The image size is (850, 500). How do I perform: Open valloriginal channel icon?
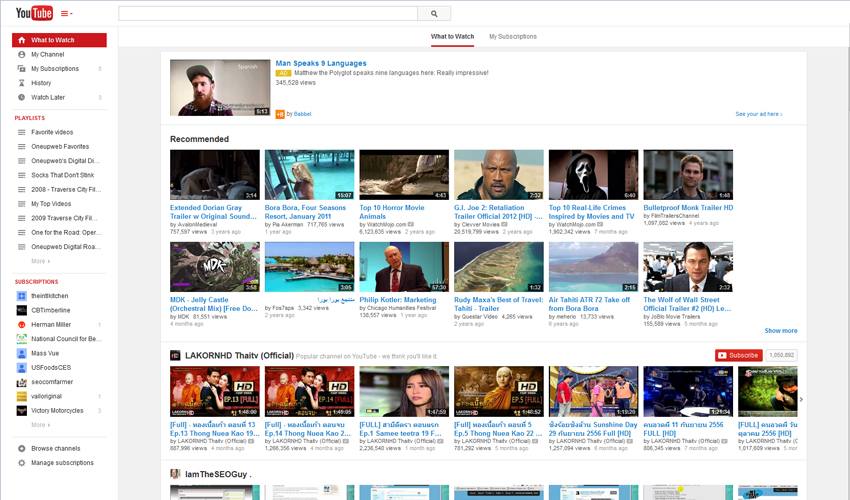click(22, 396)
